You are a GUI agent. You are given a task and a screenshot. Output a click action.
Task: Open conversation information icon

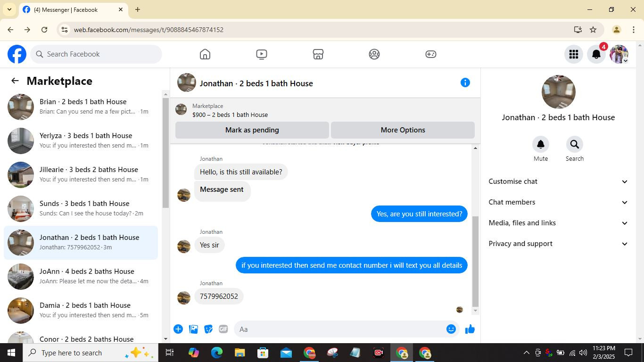[465, 82]
